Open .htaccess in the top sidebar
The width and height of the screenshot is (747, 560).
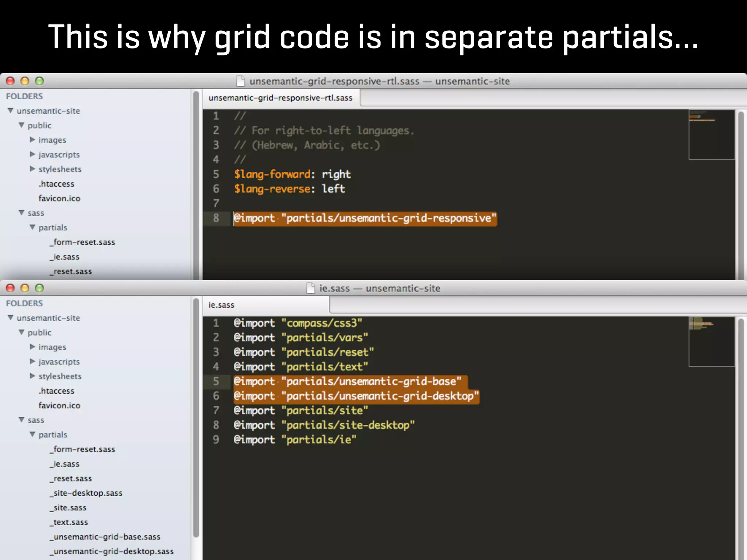[x=56, y=184]
